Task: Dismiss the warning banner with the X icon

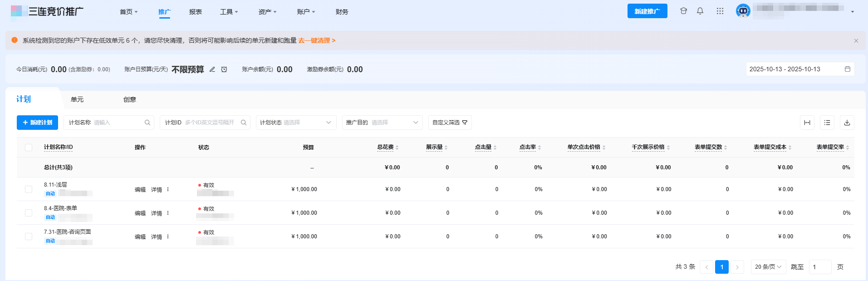Action: click(x=856, y=41)
